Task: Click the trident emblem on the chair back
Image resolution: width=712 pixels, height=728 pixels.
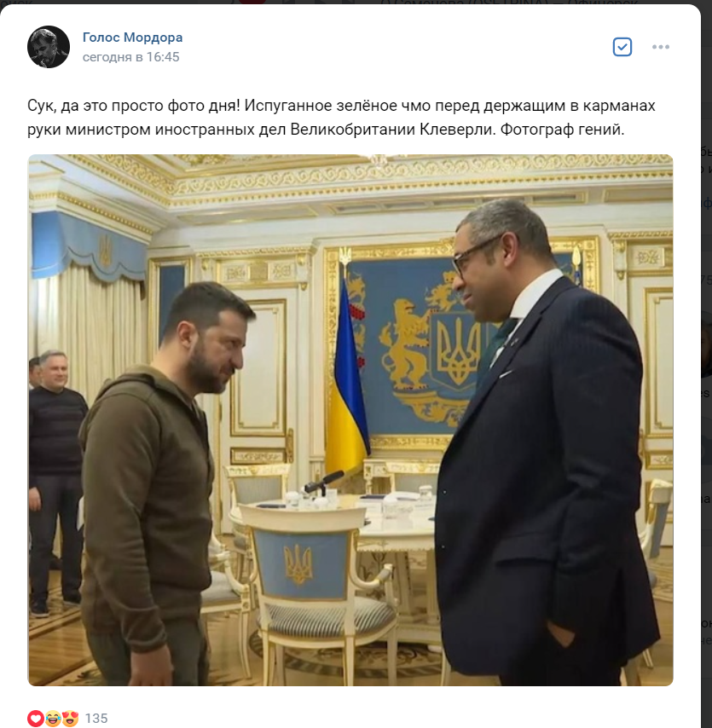Action: [x=298, y=564]
